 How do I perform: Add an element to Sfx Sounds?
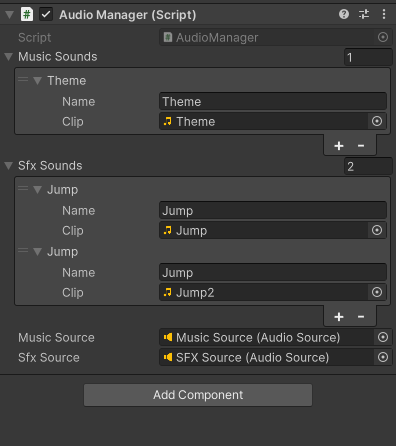(x=339, y=317)
